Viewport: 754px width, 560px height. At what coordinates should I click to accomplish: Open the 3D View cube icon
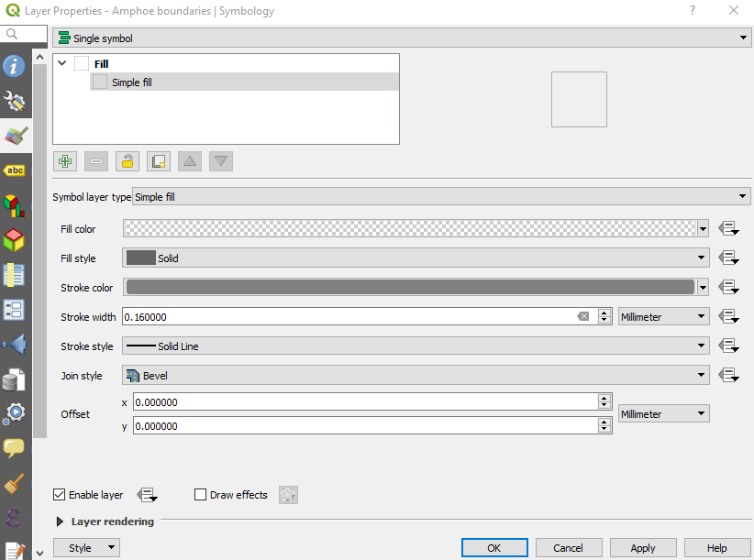(15, 240)
